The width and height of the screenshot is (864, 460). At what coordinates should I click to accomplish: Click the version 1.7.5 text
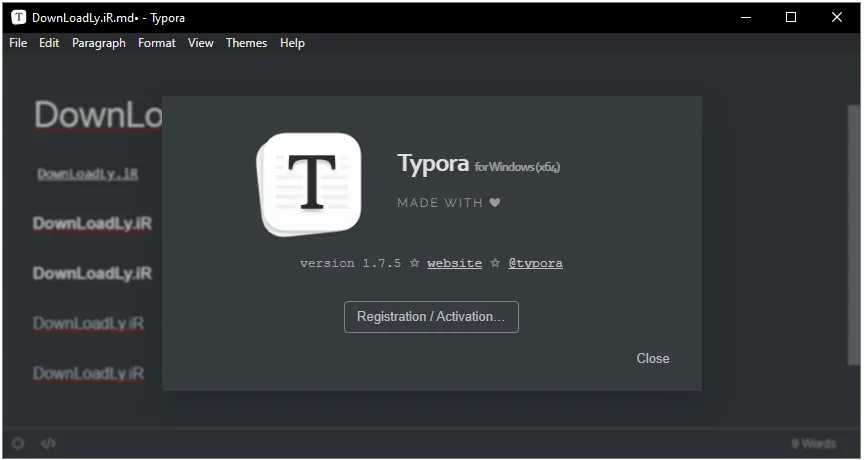point(350,263)
